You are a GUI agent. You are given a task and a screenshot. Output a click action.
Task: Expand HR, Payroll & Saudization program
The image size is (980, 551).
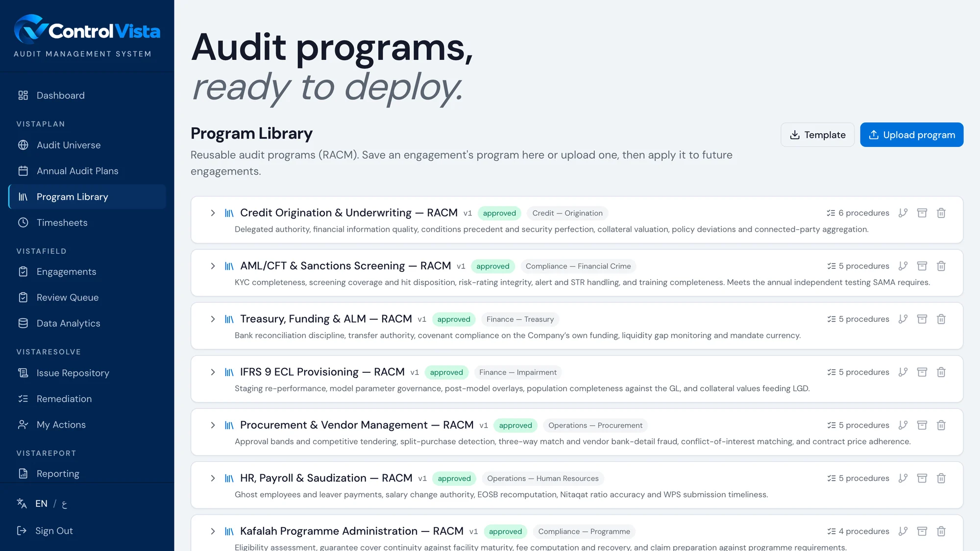click(x=213, y=479)
